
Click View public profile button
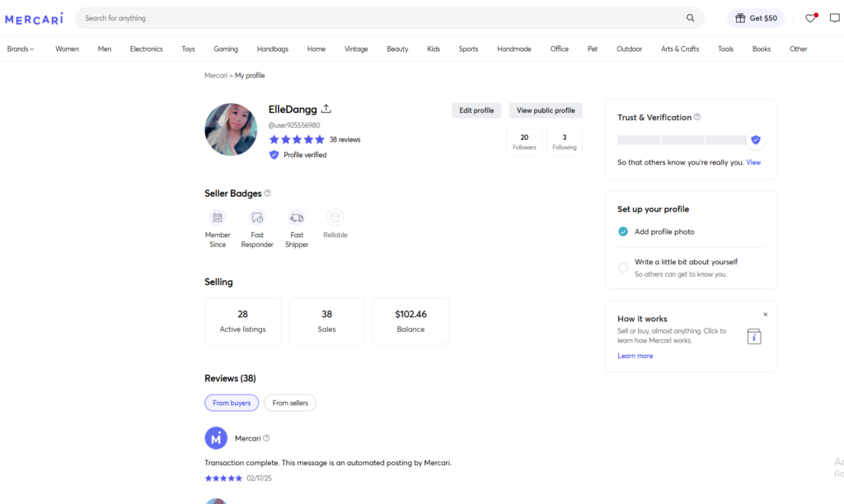[546, 110]
